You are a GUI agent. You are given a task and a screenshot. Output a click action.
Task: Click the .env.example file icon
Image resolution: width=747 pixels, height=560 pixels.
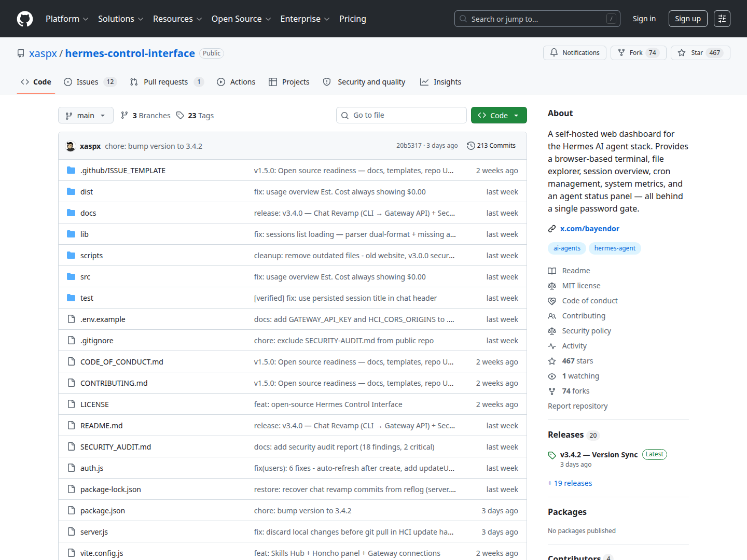point(71,319)
